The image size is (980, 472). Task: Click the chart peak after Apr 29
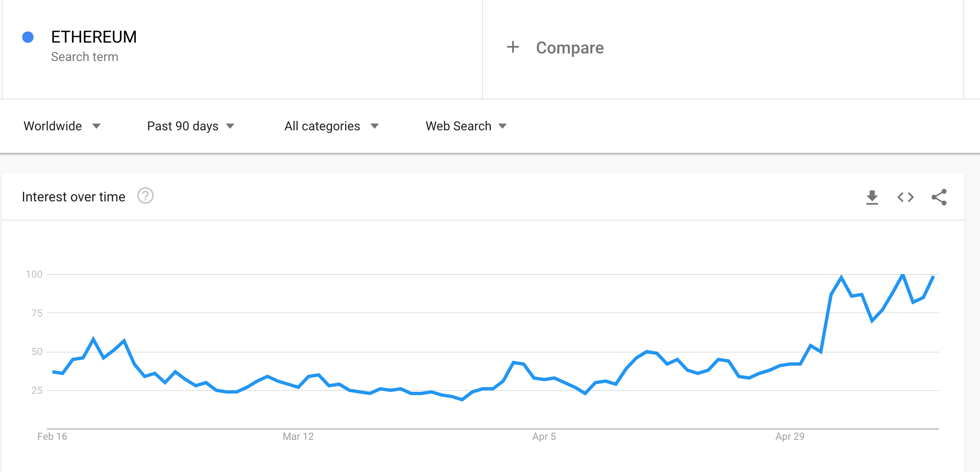(x=903, y=275)
